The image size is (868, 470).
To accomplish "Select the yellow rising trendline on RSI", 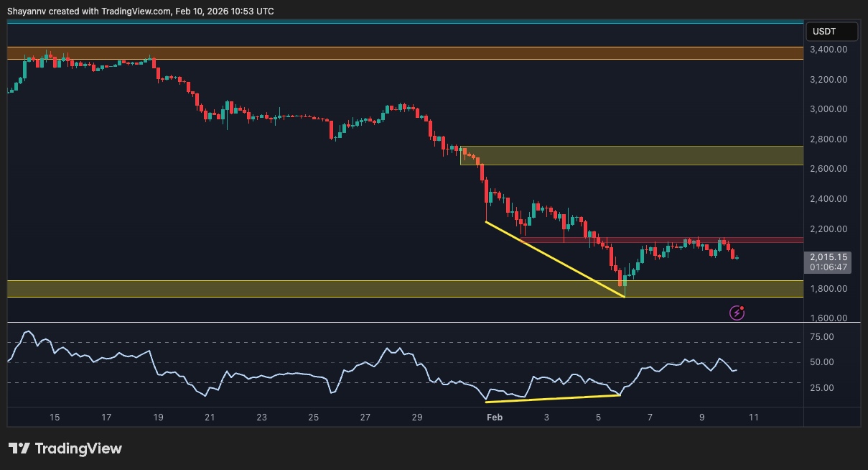I will point(553,397).
